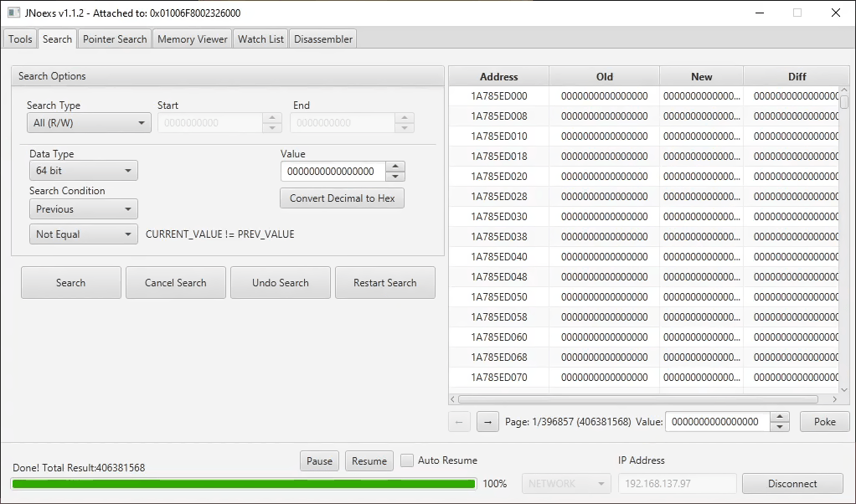
Task: Go to the Disassembler tab
Action: pos(323,39)
